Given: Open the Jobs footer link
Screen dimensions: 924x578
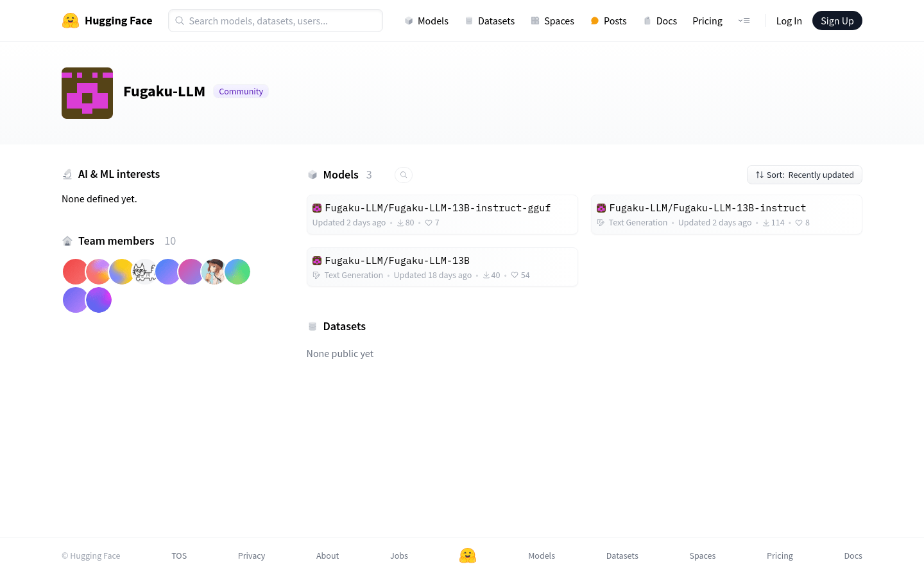Looking at the screenshot, I should point(399,556).
